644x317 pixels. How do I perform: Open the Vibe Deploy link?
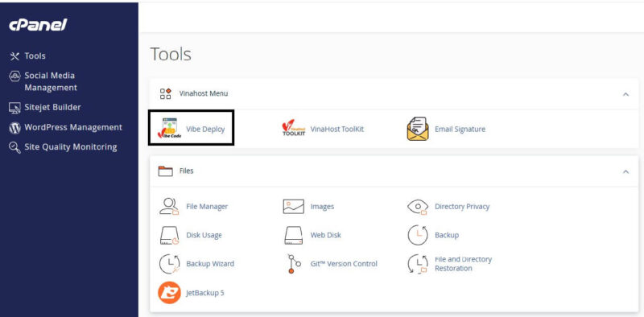click(x=205, y=129)
